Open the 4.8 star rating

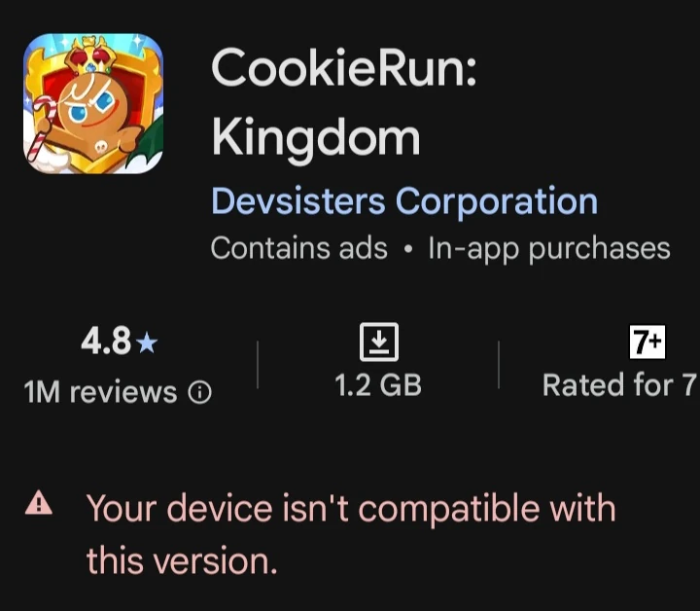click(x=120, y=341)
